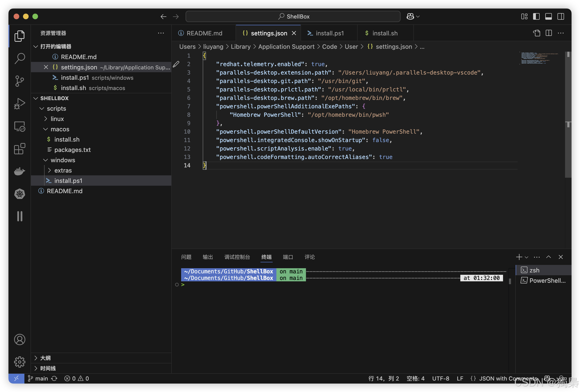Screen dimensions: 580x392
Task: Open the Source Control view
Action: [19, 81]
